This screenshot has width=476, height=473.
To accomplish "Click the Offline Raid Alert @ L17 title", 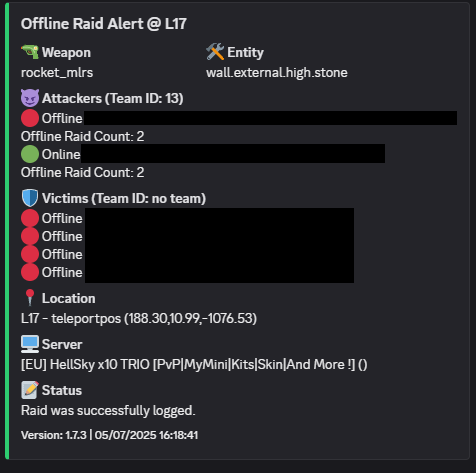I will point(104,24).
